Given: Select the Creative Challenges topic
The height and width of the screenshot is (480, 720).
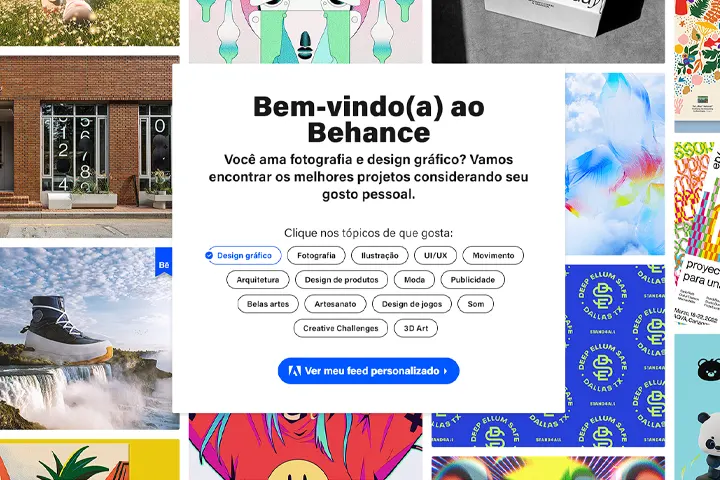Looking at the screenshot, I should pos(341,328).
